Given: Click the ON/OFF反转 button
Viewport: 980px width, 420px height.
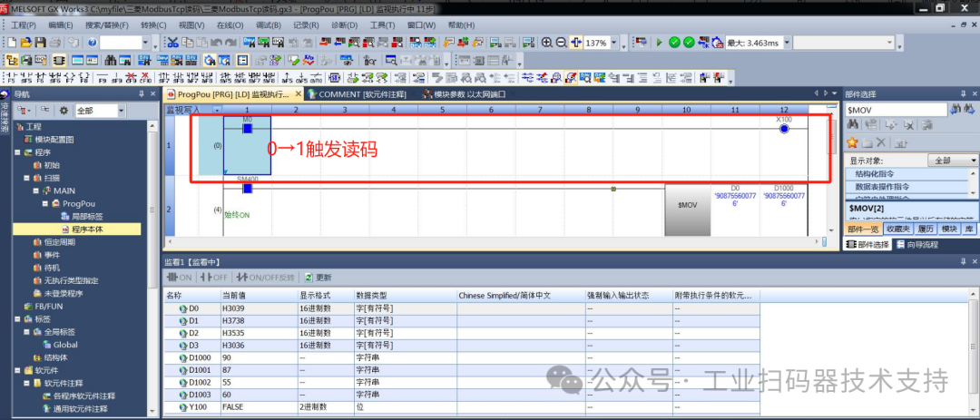Looking at the screenshot, I should pos(265,277).
